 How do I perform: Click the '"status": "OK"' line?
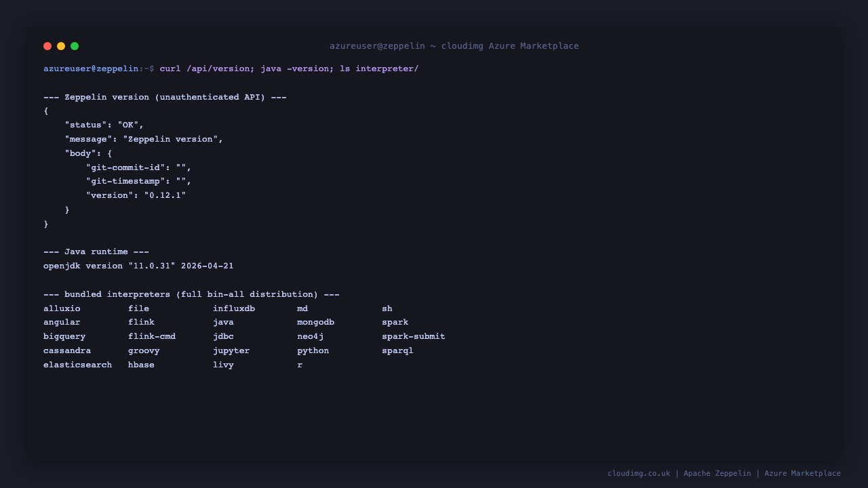[x=104, y=125]
